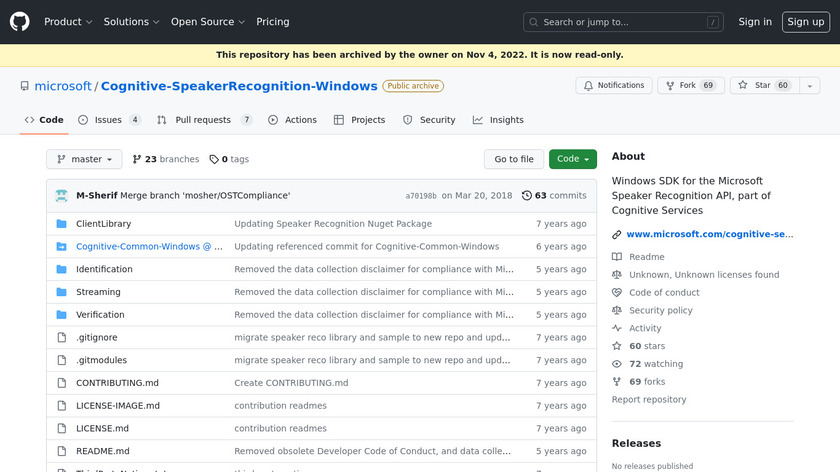Expand the Star list dropdown arrow
The height and width of the screenshot is (472, 840).
808,86
